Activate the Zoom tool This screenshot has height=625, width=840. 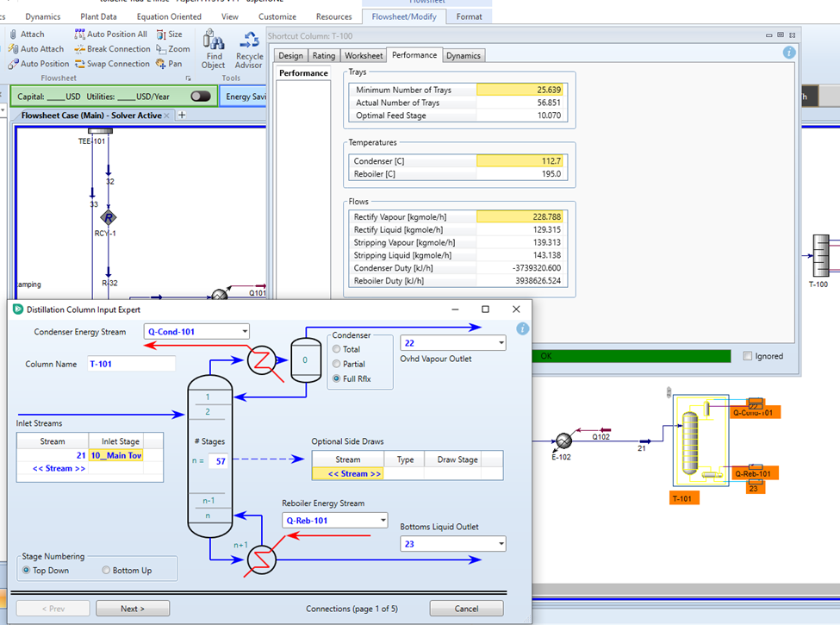tap(173, 49)
